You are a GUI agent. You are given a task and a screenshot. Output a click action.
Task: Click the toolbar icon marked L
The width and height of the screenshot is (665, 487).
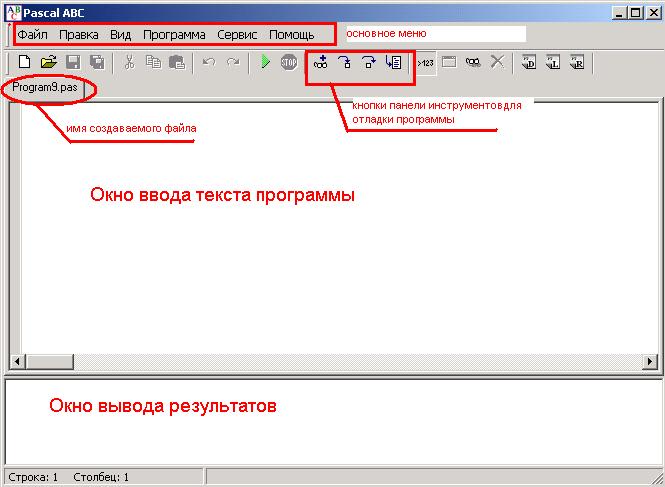553,62
